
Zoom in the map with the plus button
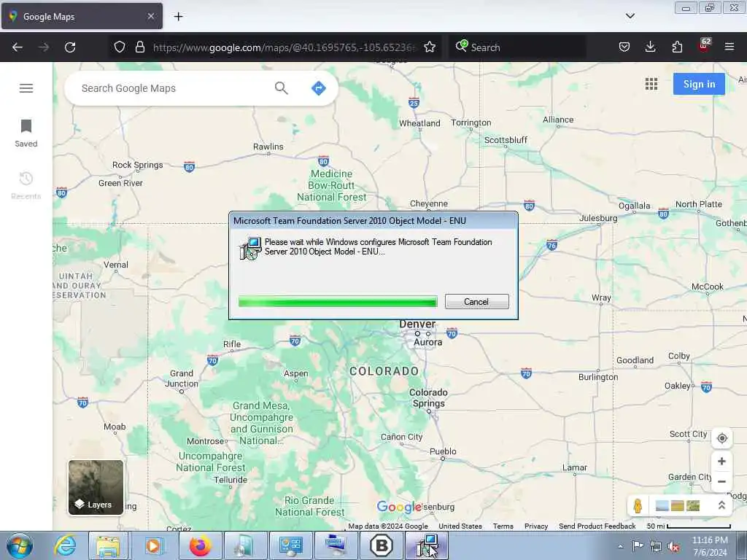721,461
